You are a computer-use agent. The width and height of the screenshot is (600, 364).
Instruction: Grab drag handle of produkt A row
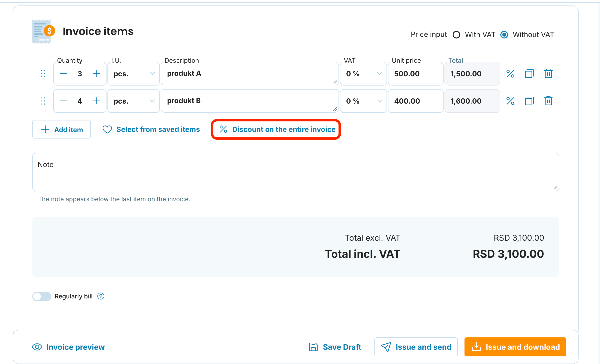click(43, 74)
